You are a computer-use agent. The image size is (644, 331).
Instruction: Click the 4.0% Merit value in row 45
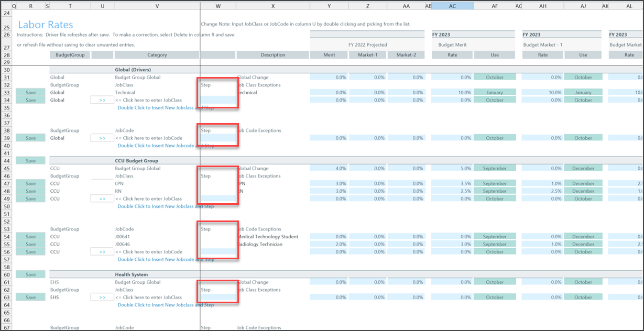click(x=329, y=168)
